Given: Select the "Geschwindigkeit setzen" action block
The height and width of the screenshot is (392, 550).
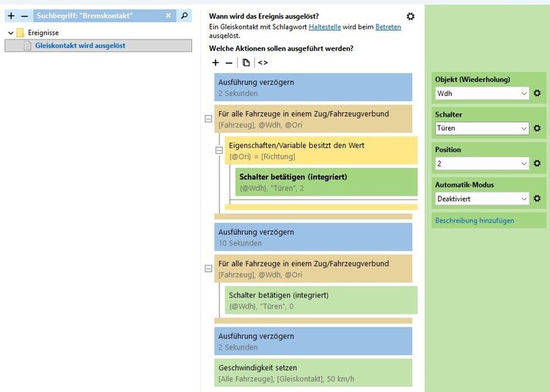Looking at the screenshot, I should (x=313, y=372).
